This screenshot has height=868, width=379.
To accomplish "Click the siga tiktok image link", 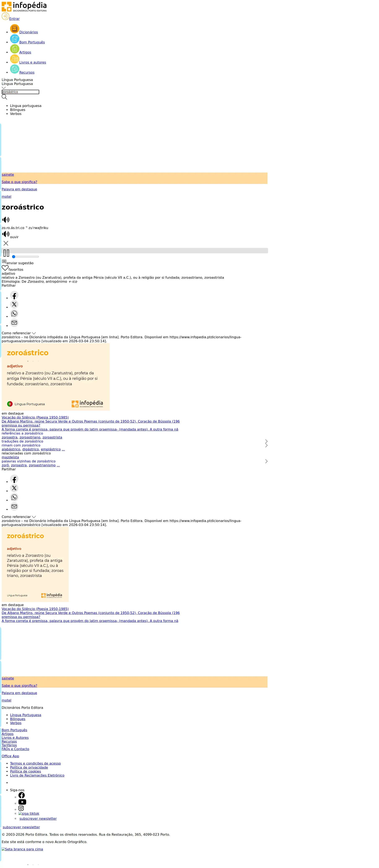I will (x=29, y=813).
